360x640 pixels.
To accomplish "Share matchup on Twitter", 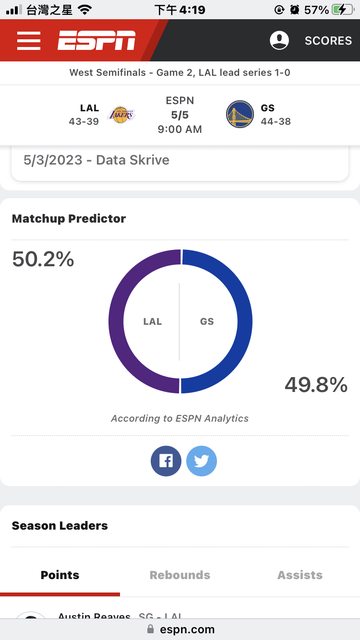I will tap(202, 461).
